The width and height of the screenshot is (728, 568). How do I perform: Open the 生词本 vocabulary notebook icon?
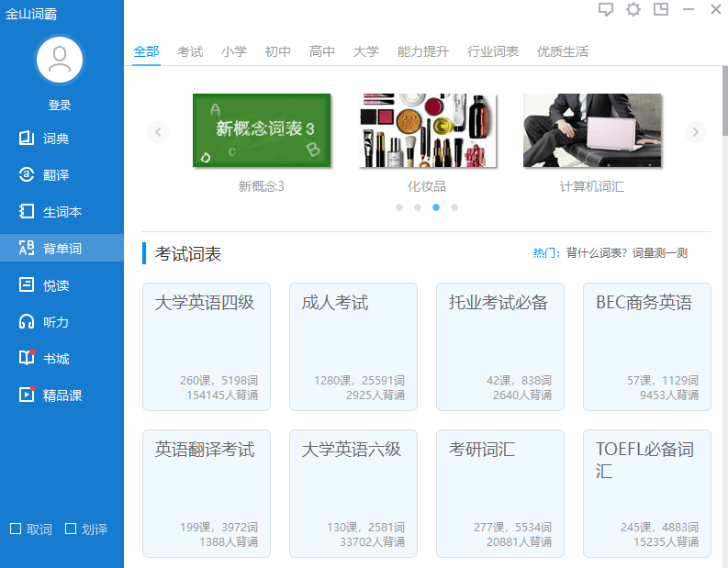(27, 212)
